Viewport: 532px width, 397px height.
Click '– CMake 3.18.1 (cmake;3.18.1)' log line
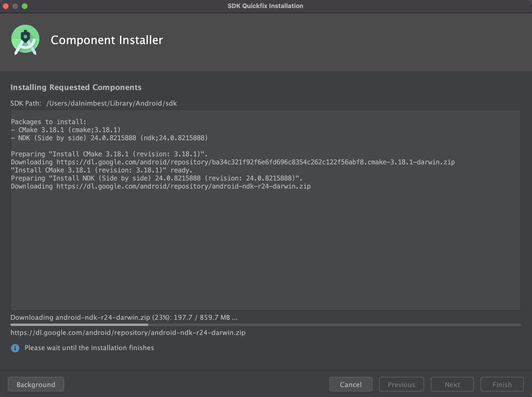tap(66, 130)
